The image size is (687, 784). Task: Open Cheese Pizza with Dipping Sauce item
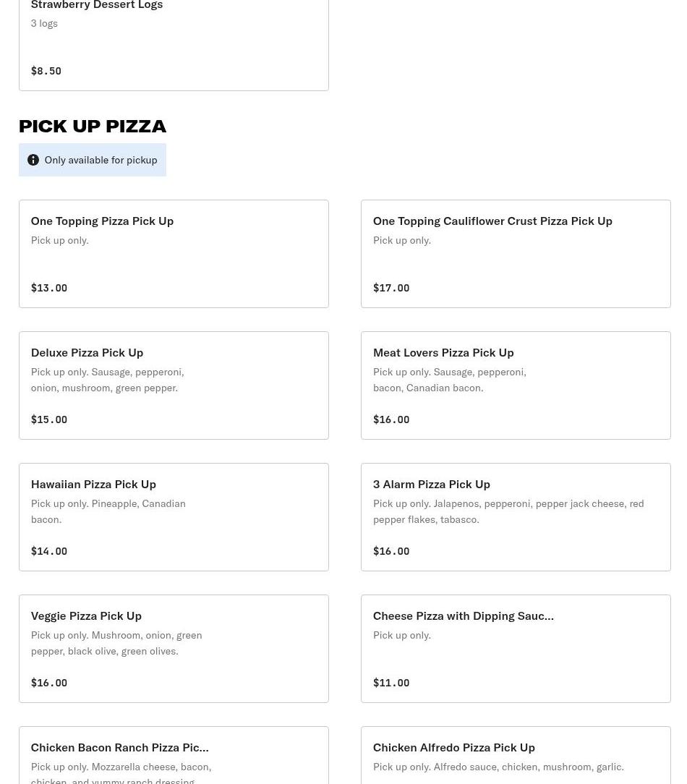tap(515, 648)
